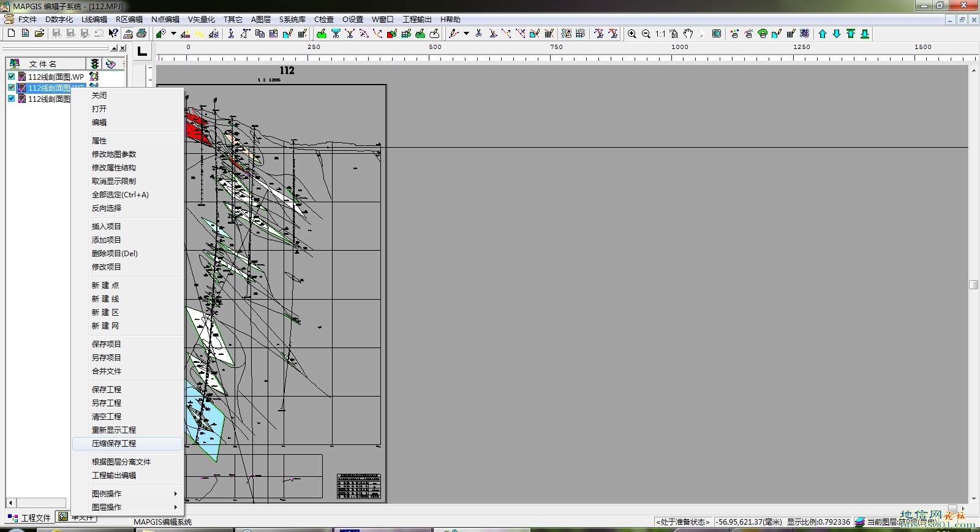
Task: Click the Zoom Out magnifier icon
Action: pos(646,34)
